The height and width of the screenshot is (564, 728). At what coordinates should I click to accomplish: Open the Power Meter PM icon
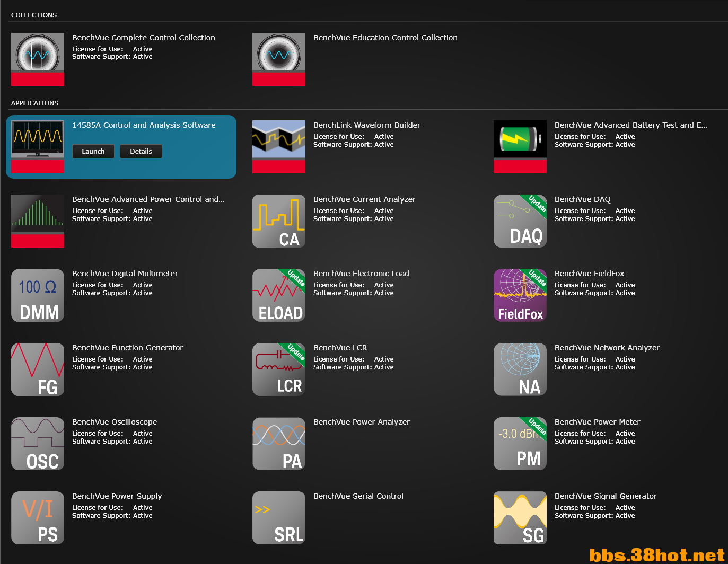[520, 444]
